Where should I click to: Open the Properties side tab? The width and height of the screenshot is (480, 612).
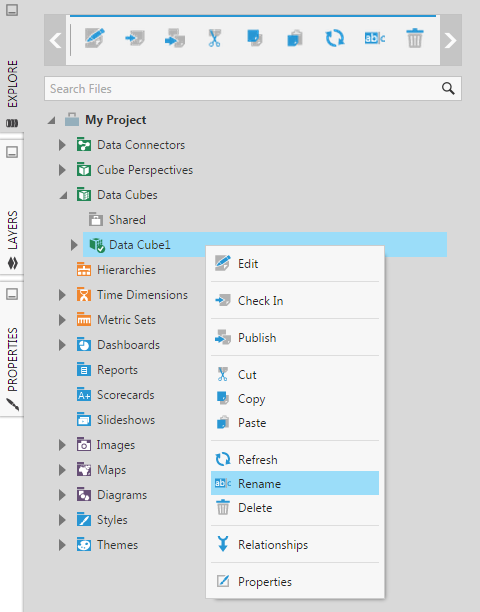[x=12, y=367]
